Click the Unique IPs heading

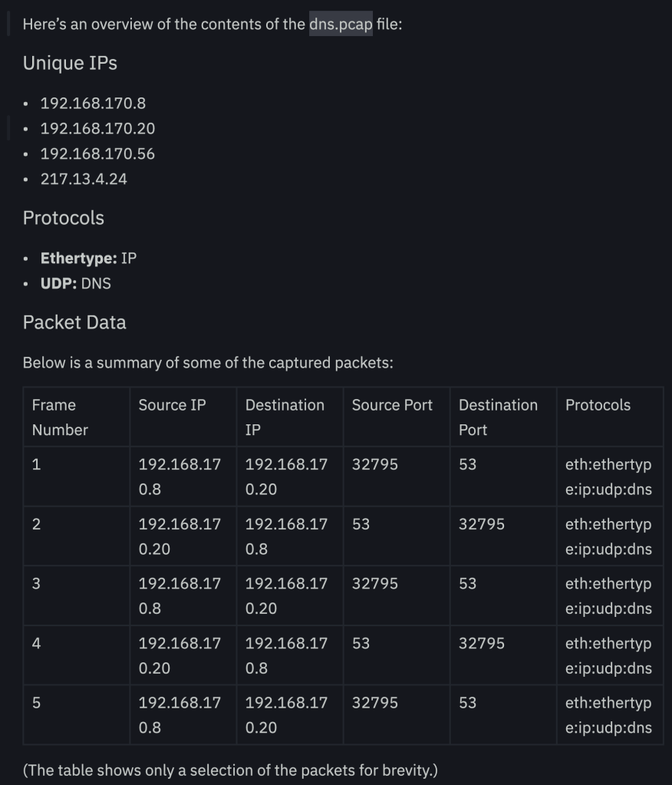pos(70,63)
